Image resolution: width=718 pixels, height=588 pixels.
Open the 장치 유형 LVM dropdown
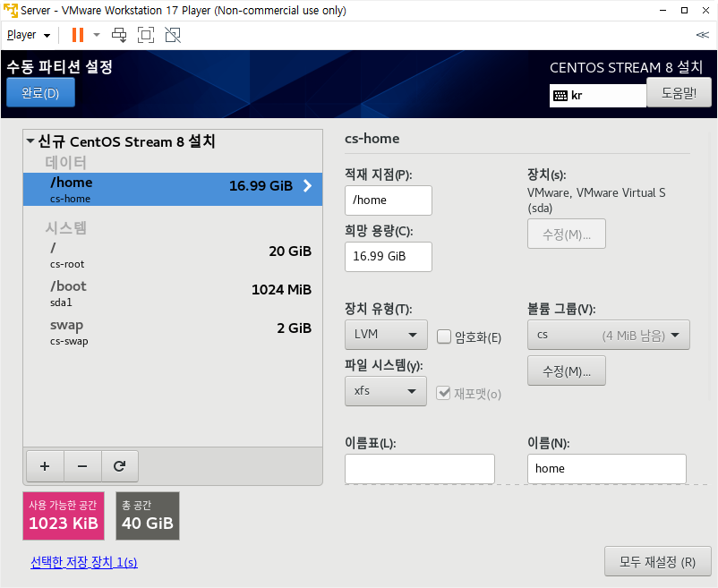pyautogui.click(x=386, y=335)
